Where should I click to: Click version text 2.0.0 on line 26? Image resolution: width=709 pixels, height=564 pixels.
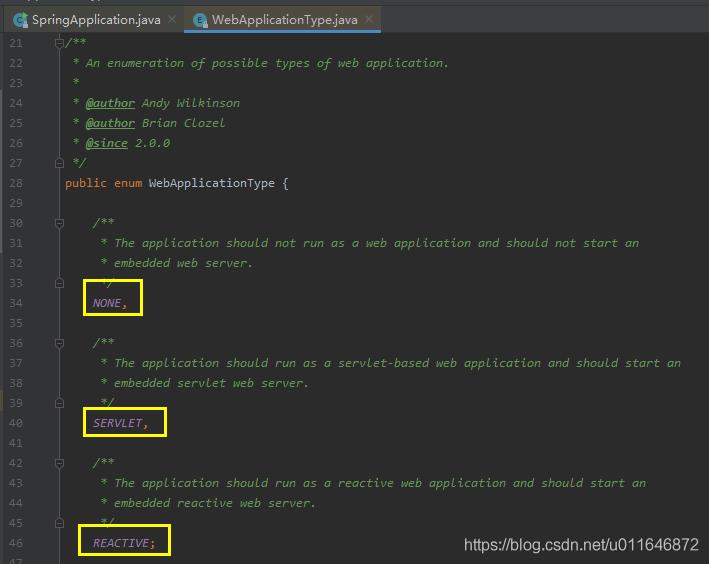coord(153,143)
